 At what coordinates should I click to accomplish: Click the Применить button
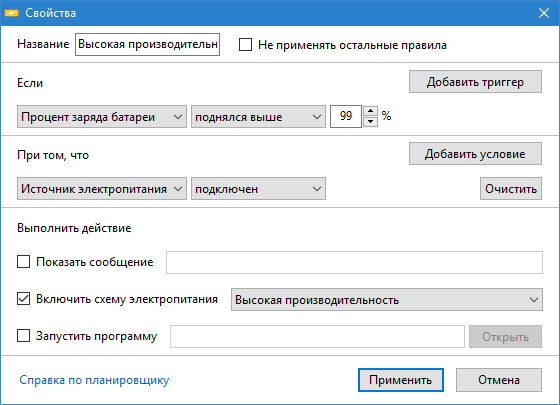pos(401,380)
